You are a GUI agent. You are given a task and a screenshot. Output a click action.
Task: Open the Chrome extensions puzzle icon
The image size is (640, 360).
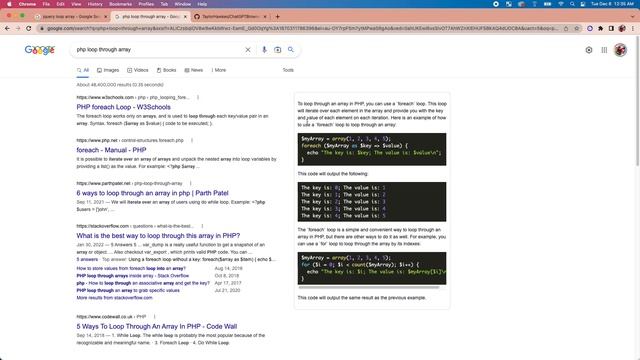[x=600, y=28]
